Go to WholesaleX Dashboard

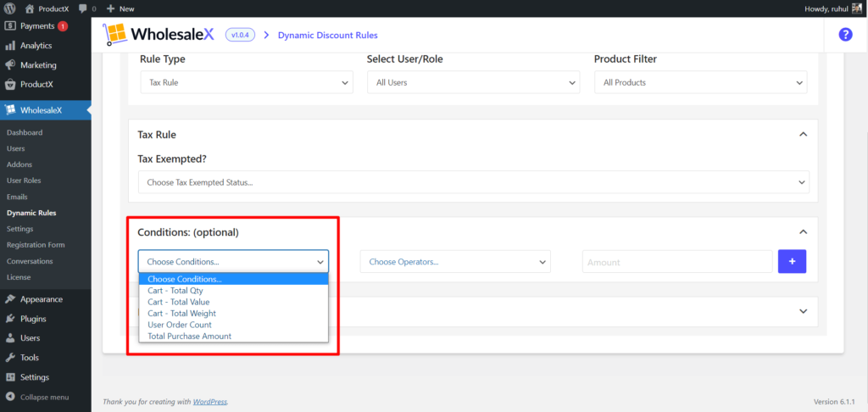click(x=25, y=132)
